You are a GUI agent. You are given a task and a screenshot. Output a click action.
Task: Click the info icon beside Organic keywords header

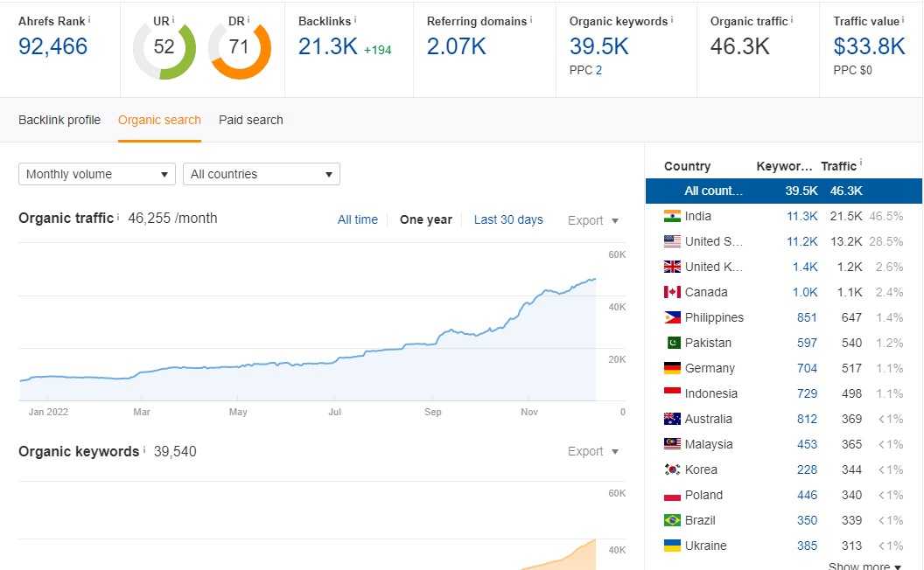click(672, 19)
